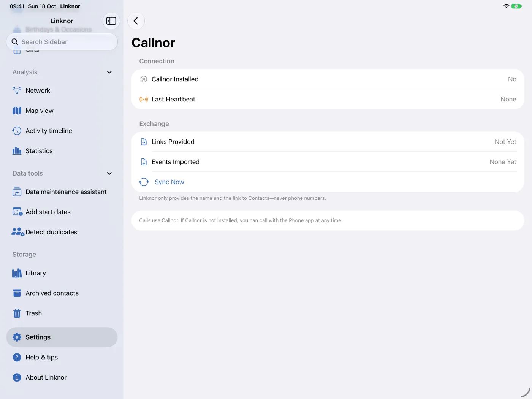532x399 pixels.
Task: Open Archived contacts
Action: tap(62, 293)
